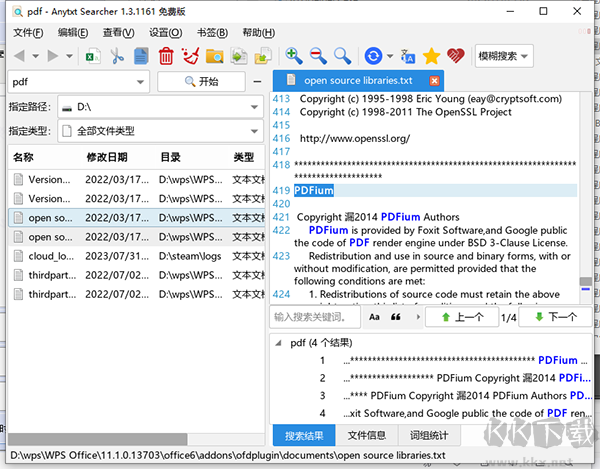Go to next match 下一个
The image size is (600, 469).
click(556, 317)
